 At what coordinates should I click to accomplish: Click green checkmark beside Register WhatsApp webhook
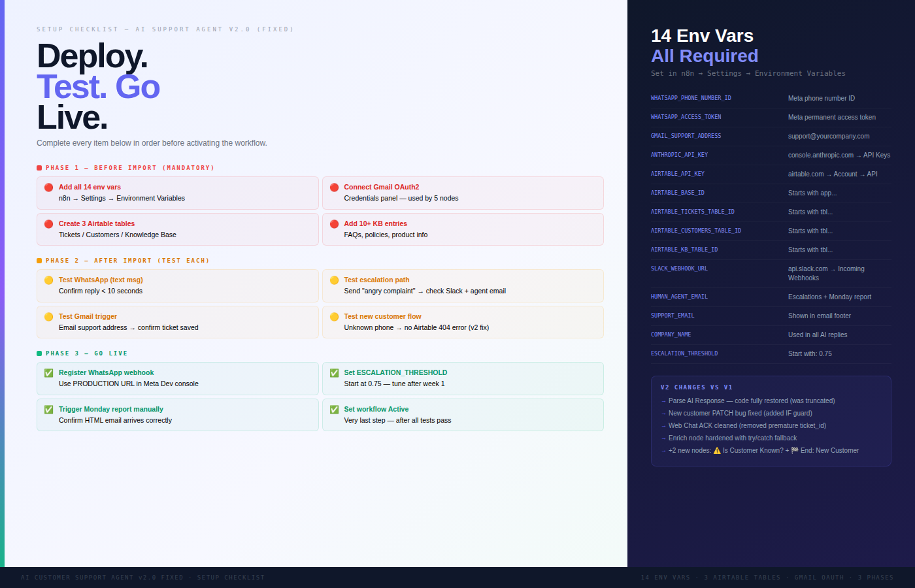click(48, 373)
